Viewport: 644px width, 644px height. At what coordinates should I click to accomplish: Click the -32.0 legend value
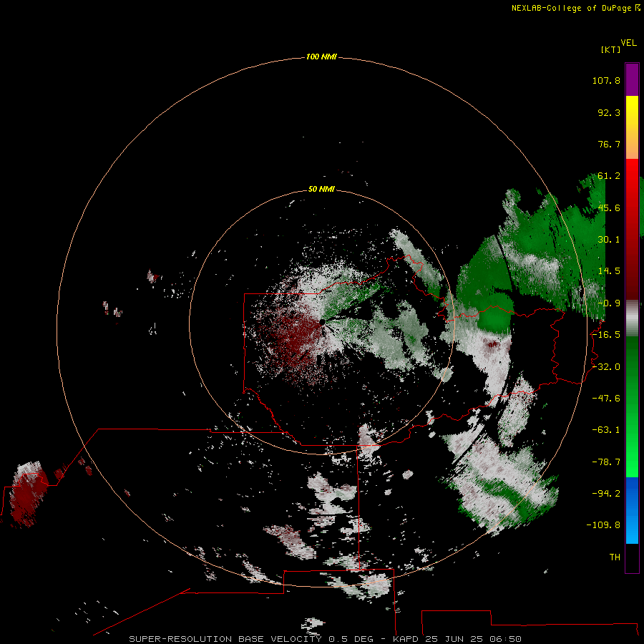pos(606,367)
